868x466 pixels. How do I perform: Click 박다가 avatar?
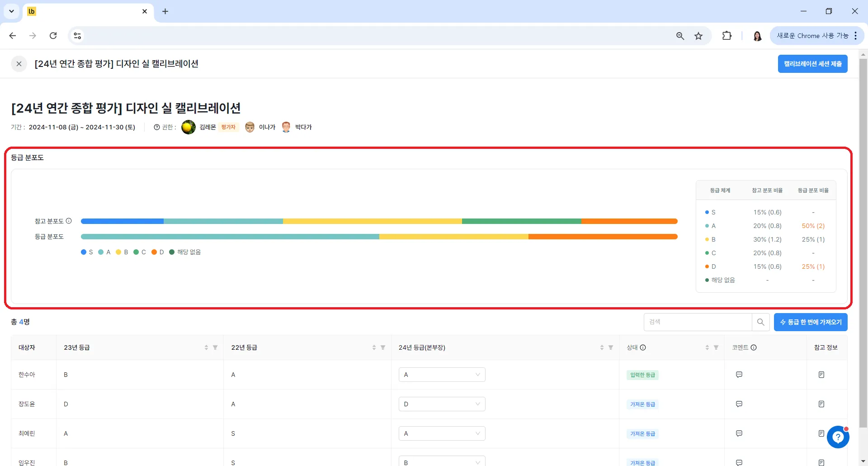point(286,127)
